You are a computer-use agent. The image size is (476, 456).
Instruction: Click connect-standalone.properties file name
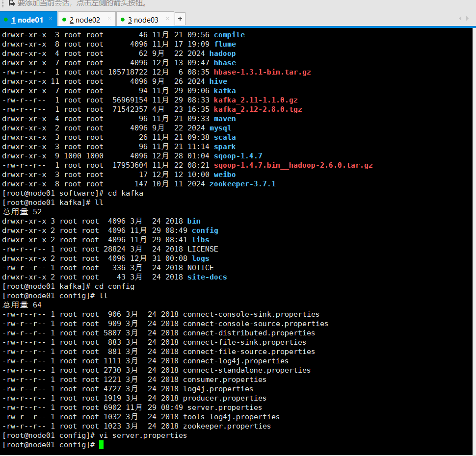[247, 371]
